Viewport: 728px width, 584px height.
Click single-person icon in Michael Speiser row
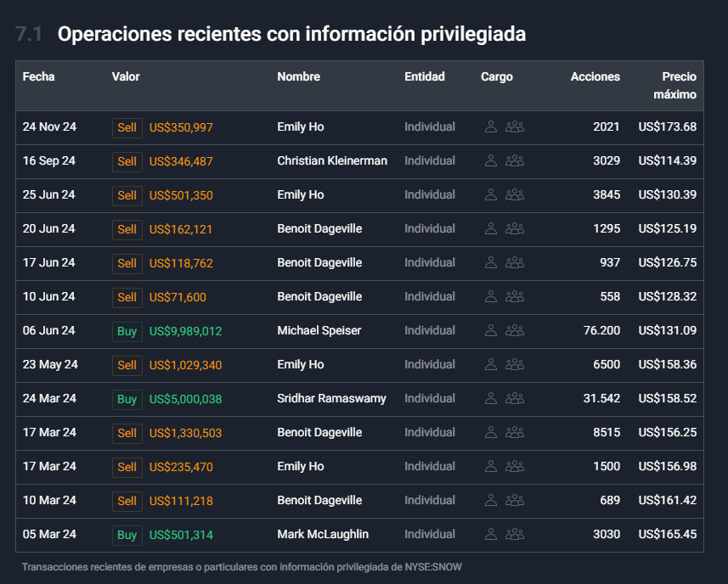click(491, 330)
